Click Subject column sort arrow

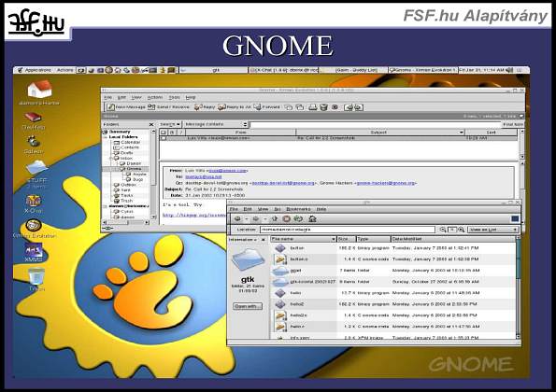(x=462, y=133)
